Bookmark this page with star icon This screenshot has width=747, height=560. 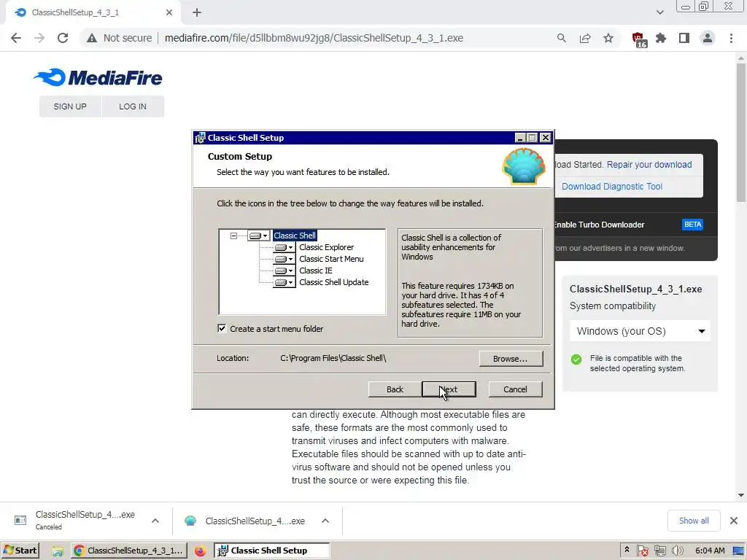click(x=608, y=38)
